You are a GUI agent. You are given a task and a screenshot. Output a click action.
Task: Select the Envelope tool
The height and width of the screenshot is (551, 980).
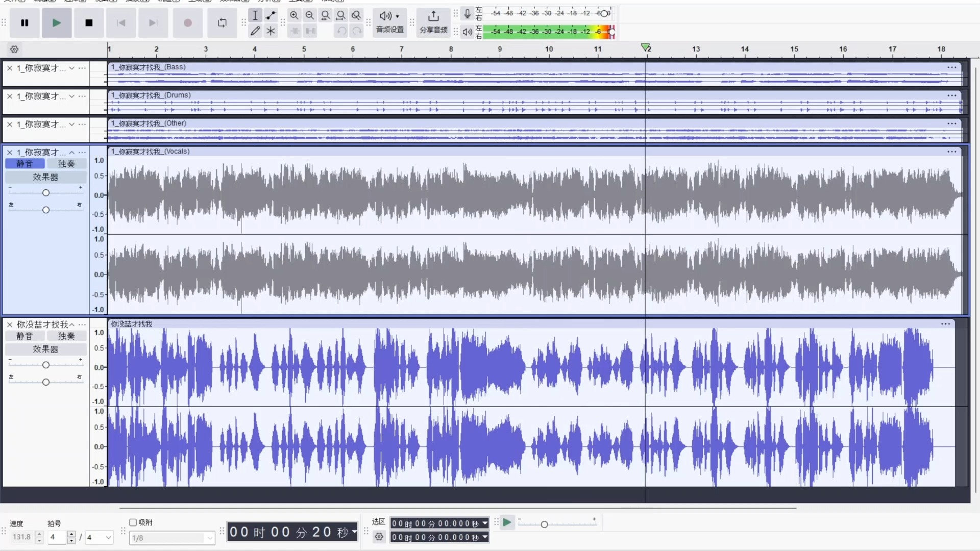pyautogui.click(x=271, y=15)
